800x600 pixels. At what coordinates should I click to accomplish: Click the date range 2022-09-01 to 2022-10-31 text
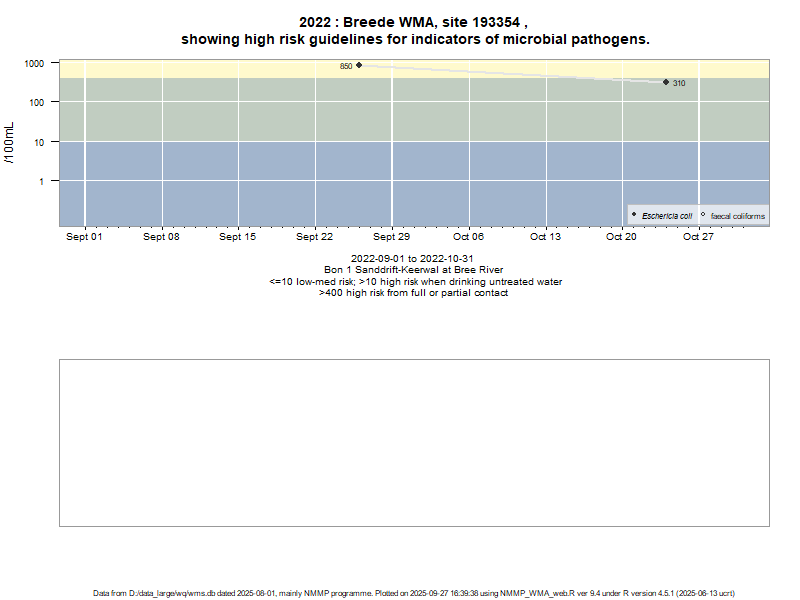tap(414, 259)
